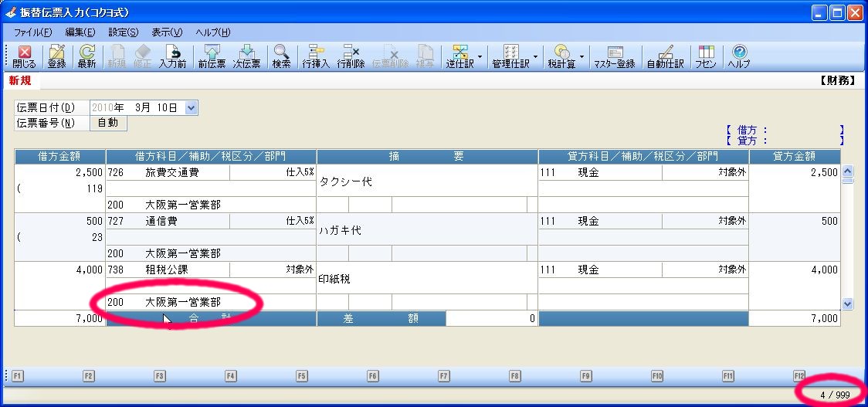Click the ハガキ代 summary cell
Screen dimensions: 868x407
tap(427, 230)
